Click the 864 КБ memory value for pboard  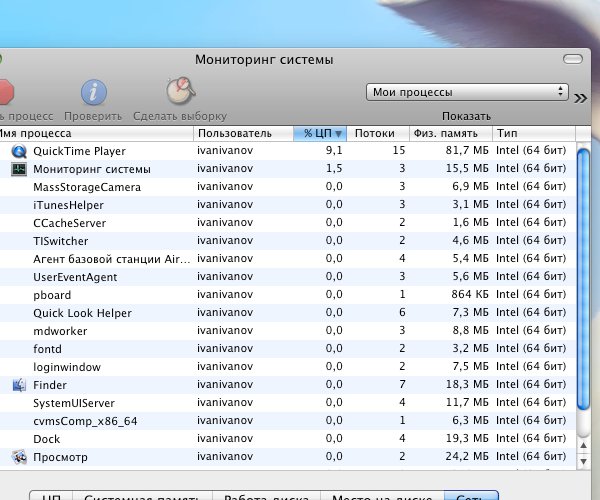[x=470, y=294]
